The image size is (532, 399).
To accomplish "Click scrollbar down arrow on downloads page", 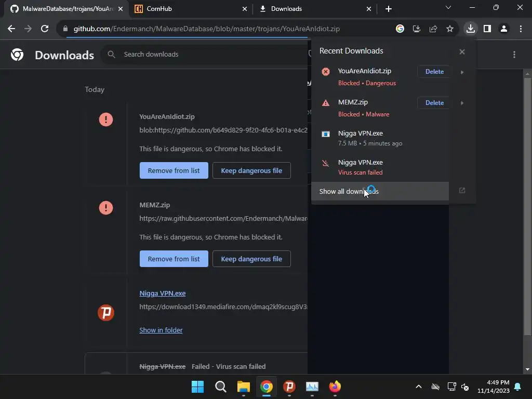I will (x=527, y=369).
